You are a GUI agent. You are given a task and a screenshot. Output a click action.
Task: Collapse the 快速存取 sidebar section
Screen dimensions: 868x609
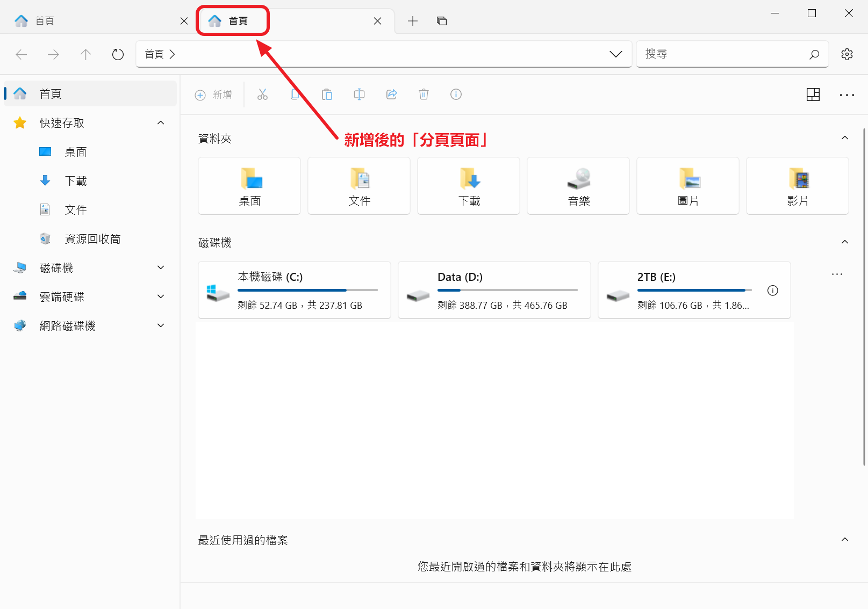click(x=161, y=123)
